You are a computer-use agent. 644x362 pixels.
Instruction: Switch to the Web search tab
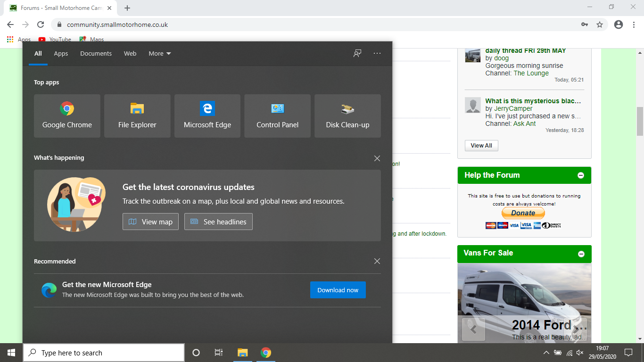(130, 53)
